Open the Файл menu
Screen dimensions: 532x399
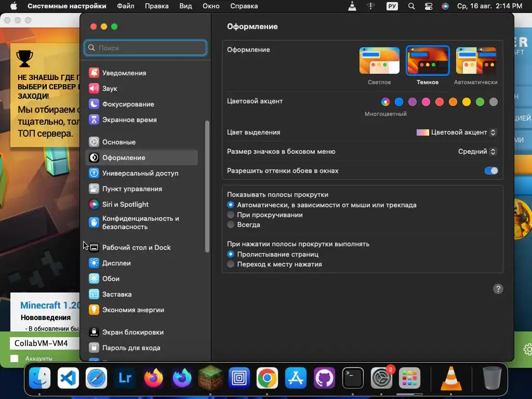click(126, 6)
